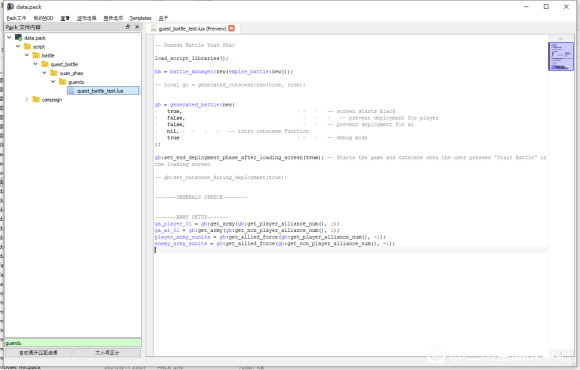Expand the campaign folder

click(x=27, y=99)
